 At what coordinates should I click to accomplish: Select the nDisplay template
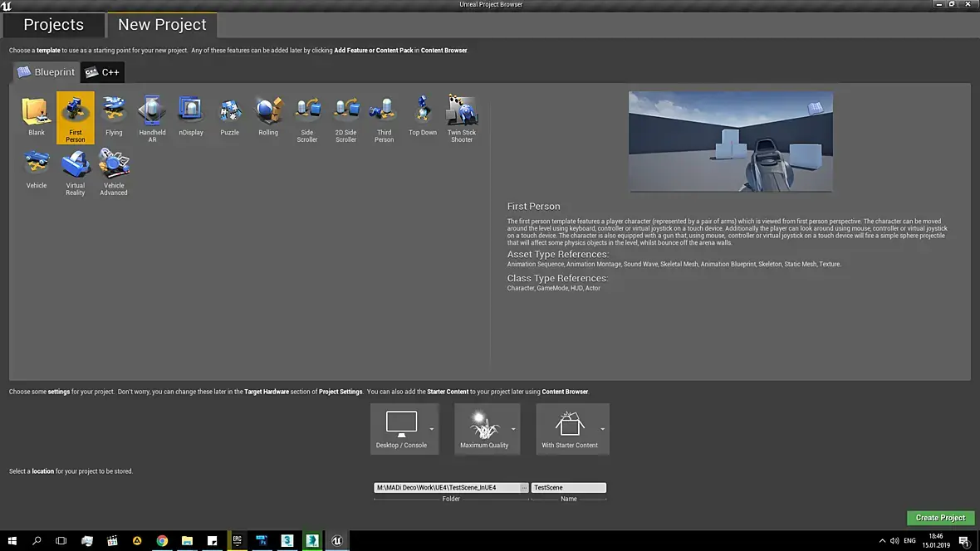pos(191,117)
